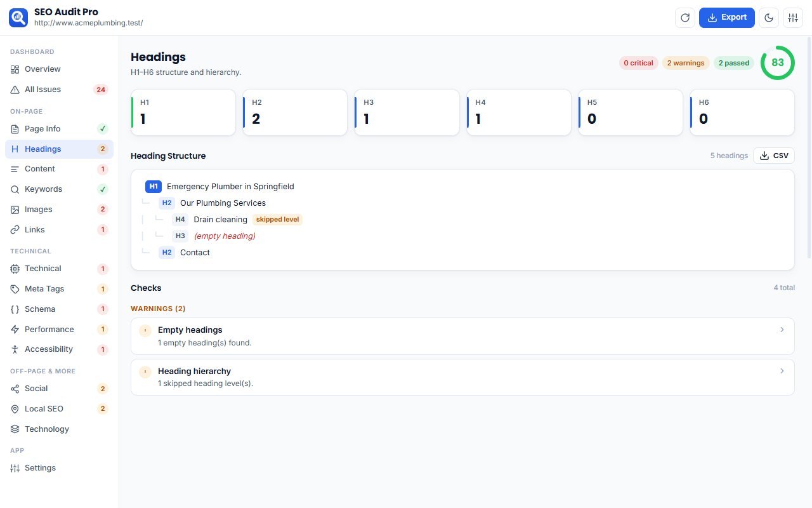This screenshot has width=812, height=508.
Task: Export the audit report
Action: pos(727,18)
